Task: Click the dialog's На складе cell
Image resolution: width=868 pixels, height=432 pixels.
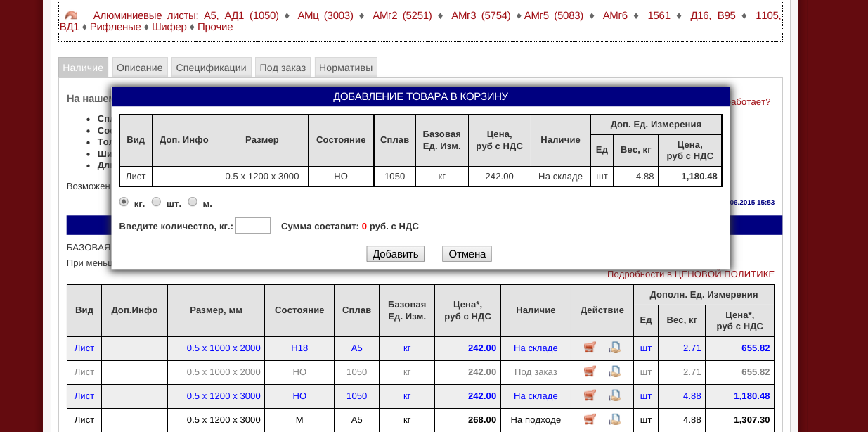Action: click(x=560, y=176)
